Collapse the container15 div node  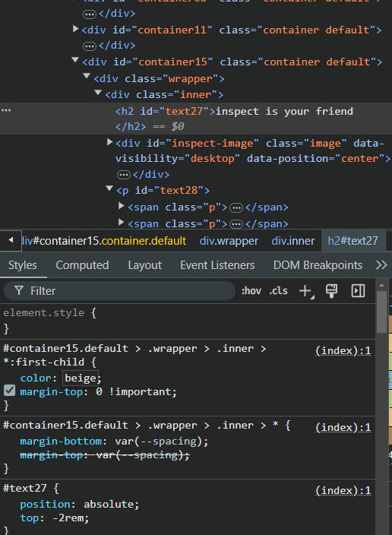pyautogui.click(x=75, y=60)
